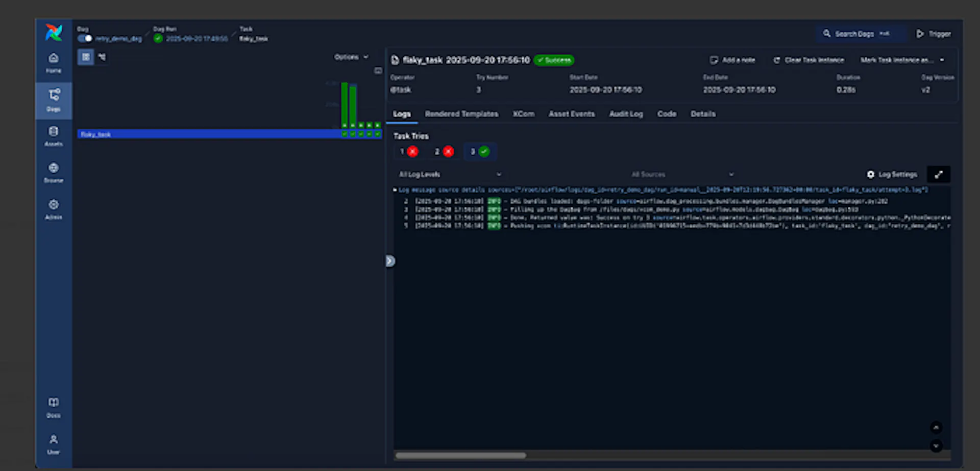Screen dimensions: 980x471
Task: Click the Trigger button
Action: pos(934,34)
